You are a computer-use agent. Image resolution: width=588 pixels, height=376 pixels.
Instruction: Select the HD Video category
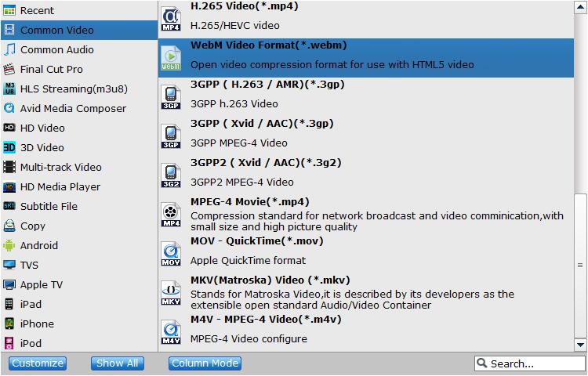79,128
